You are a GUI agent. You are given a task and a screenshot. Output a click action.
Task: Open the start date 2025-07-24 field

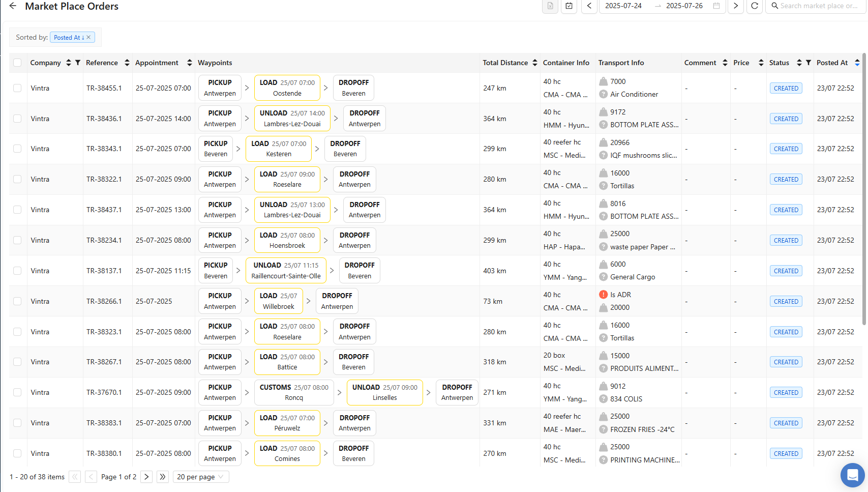pyautogui.click(x=623, y=6)
